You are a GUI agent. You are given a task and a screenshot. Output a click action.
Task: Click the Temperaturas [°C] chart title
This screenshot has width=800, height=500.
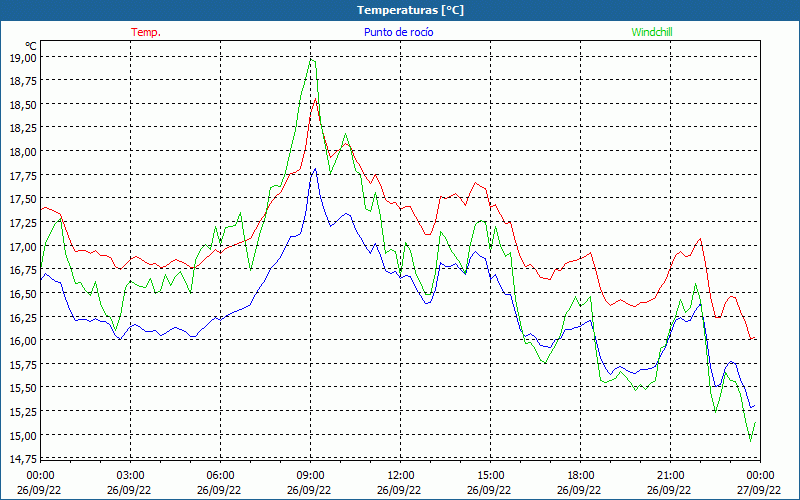[x=410, y=10]
